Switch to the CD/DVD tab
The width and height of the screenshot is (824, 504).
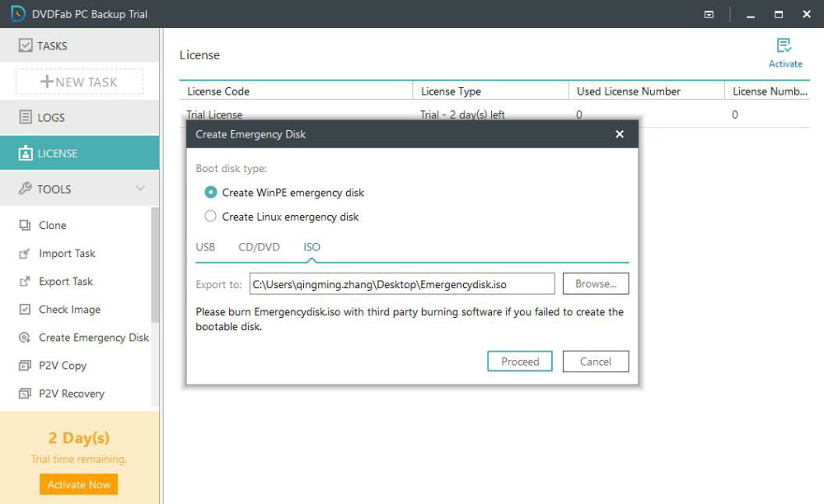(x=259, y=247)
